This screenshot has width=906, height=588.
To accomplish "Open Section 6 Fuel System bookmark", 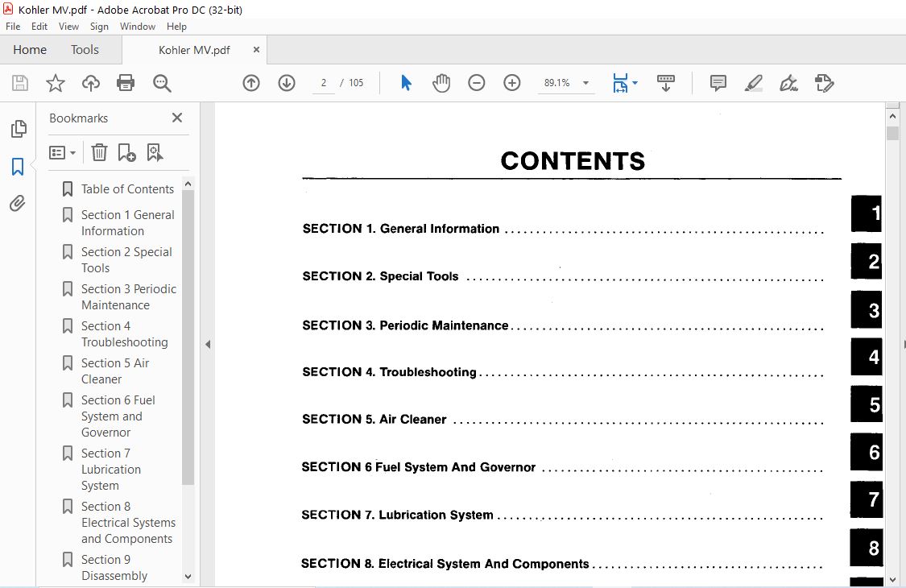I will (x=118, y=416).
